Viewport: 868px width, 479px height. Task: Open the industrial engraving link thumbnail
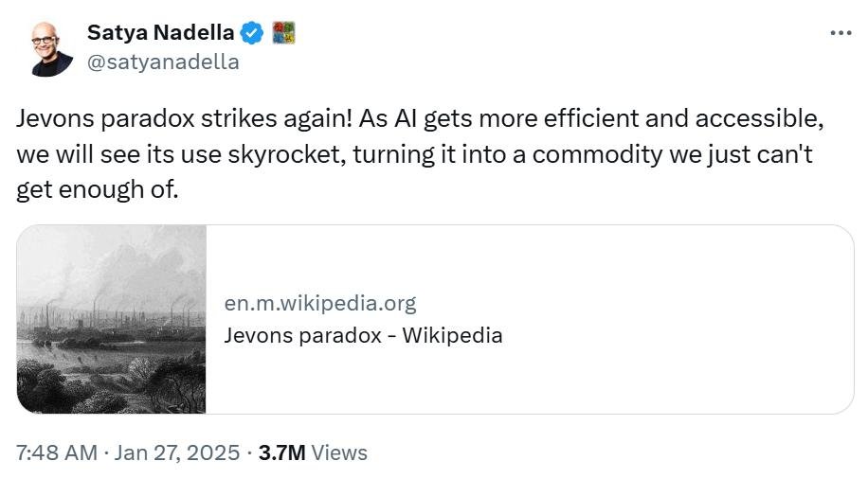111,319
